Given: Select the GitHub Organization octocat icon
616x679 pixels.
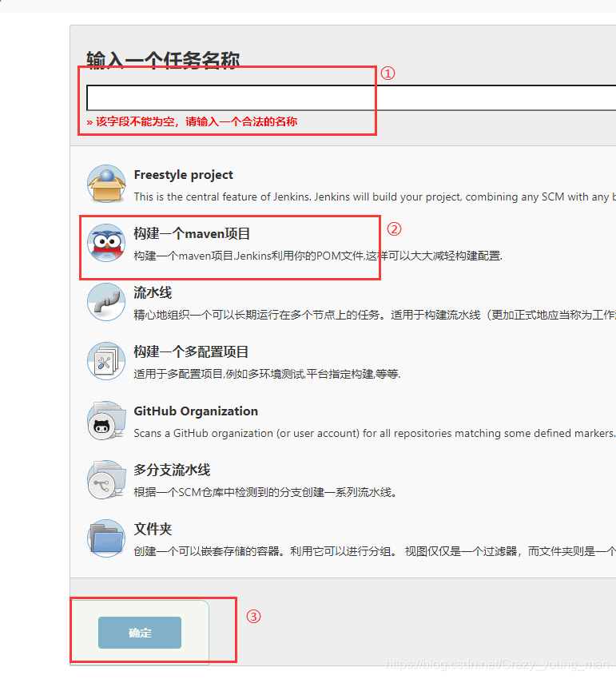Looking at the screenshot, I should point(106,420).
